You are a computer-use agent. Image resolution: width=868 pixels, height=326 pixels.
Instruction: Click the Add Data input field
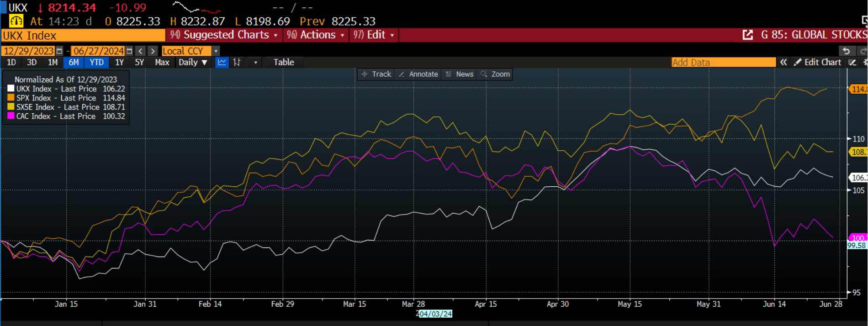click(x=724, y=63)
